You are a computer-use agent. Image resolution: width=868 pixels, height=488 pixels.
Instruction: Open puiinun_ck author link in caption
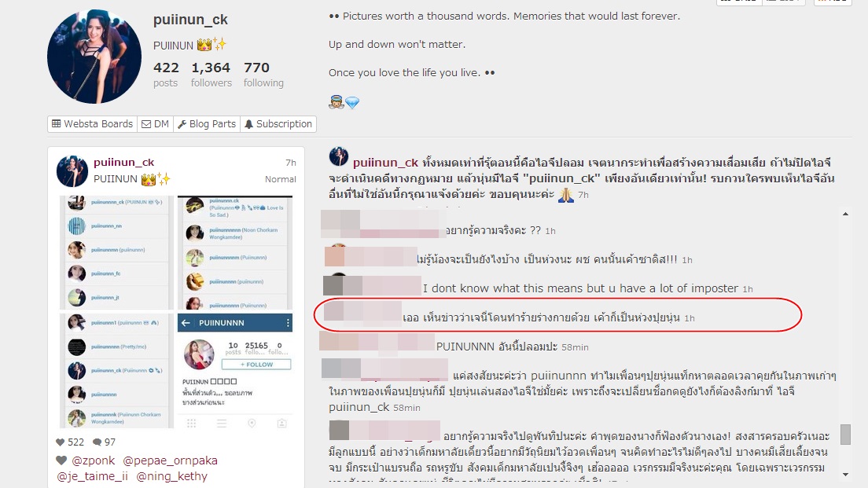point(385,163)
